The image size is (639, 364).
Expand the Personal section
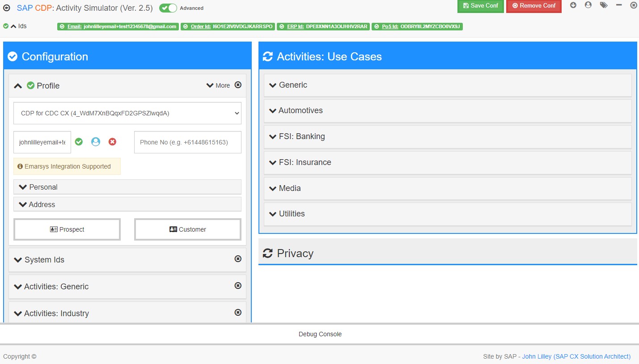click(127, 187)
